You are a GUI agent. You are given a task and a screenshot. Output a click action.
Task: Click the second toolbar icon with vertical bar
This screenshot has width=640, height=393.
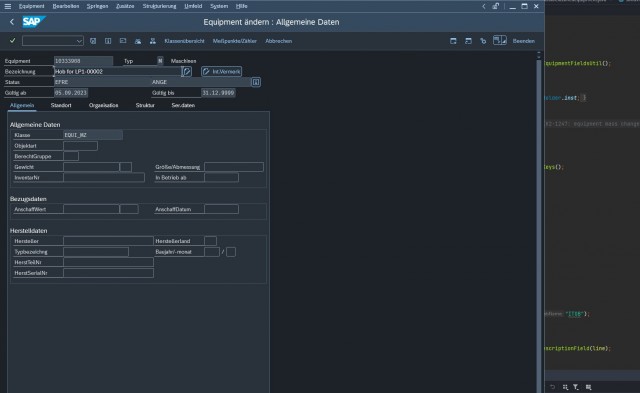[108, 41]
